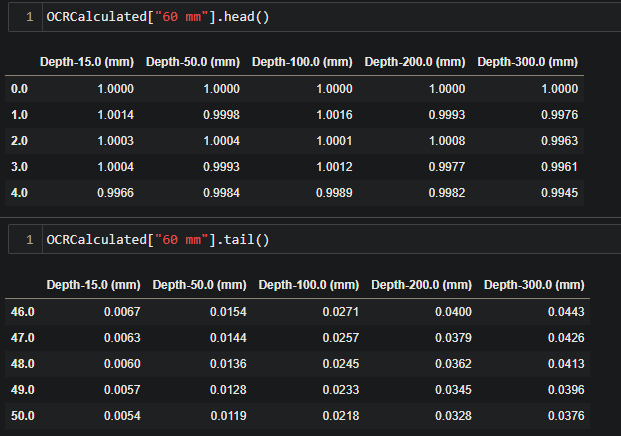The width and height of the screenshot is (621, 436).
Task: Click the value 1.0003 in row 2.0
Action: (x=116, y=141)
